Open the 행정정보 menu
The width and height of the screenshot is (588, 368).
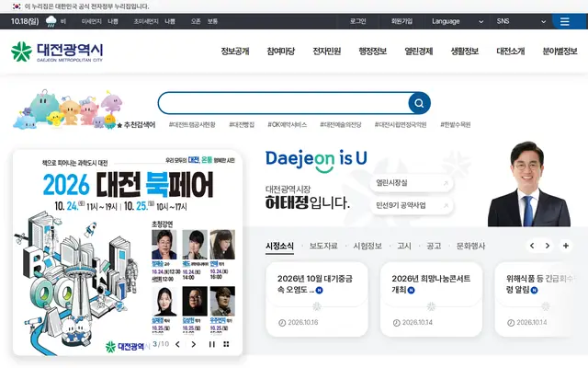coord(373,52)
